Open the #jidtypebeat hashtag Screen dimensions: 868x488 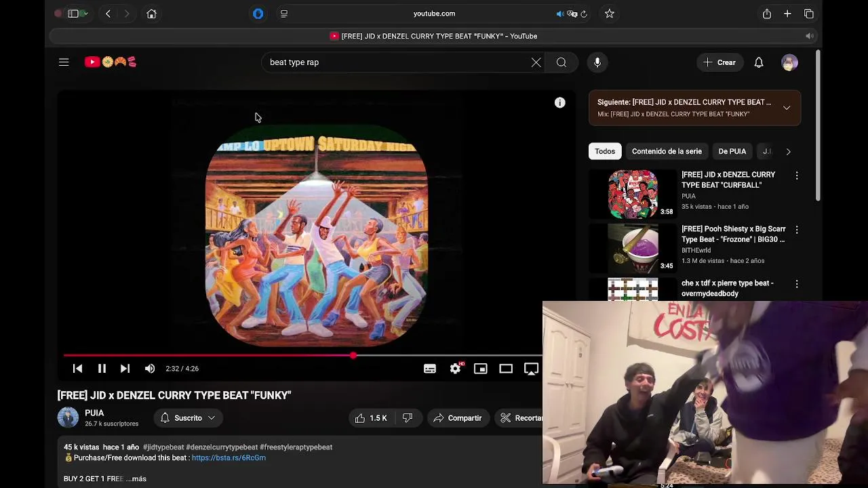[x=163, y=447]
